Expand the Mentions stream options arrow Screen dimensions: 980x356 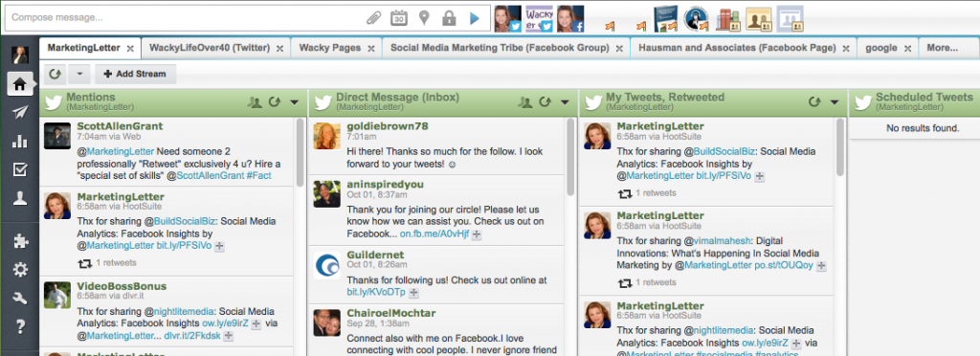295,102
